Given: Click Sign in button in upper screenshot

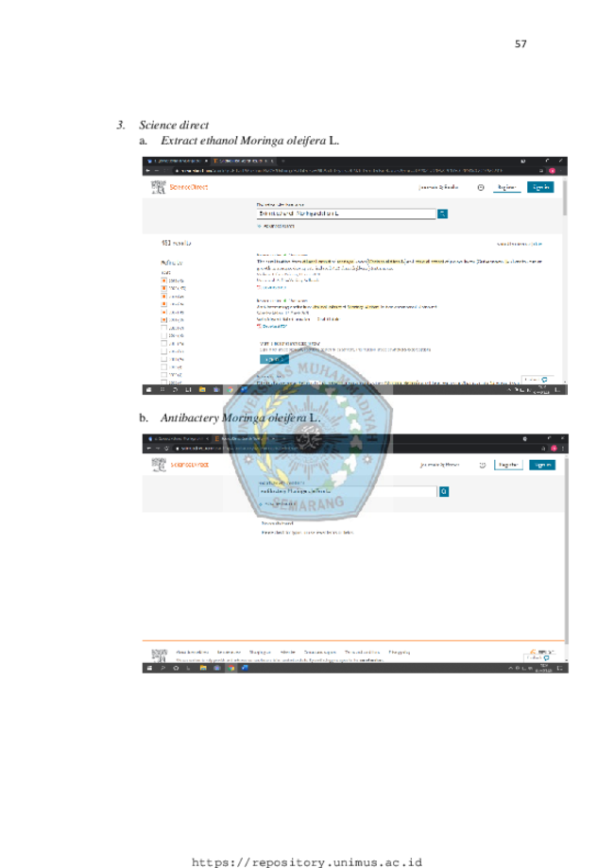Looking at the screenshot, I should pyautogui.click(x=540, y=187).
